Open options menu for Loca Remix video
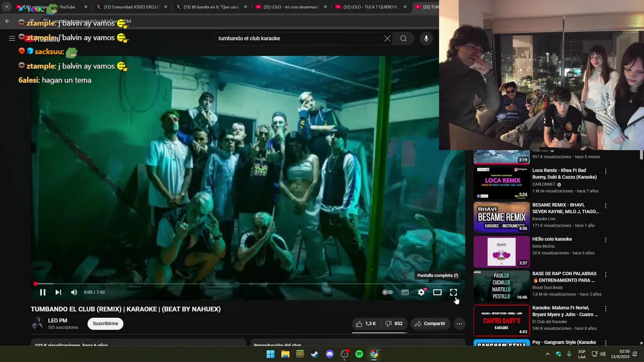644x362 pixels. [x=606, y=171]
